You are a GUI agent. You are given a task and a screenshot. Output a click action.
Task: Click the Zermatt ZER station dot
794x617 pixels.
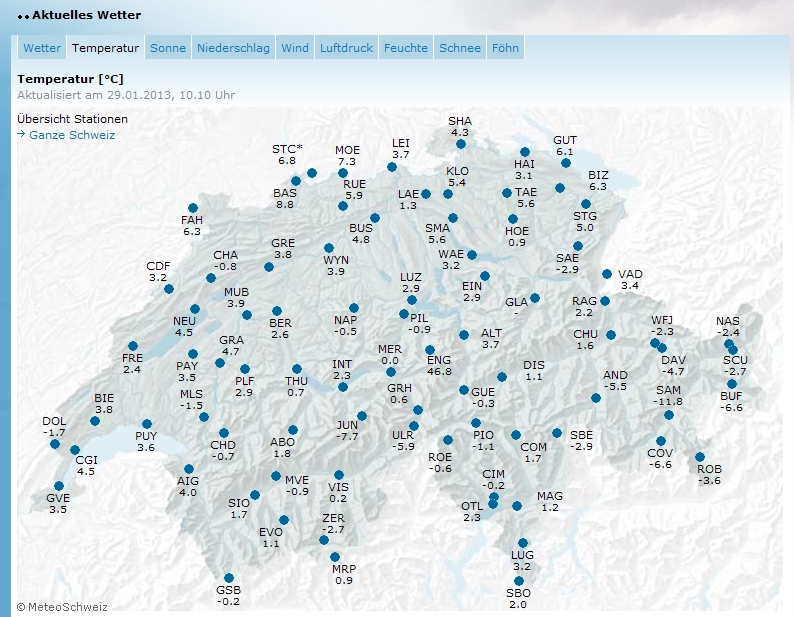324,540
